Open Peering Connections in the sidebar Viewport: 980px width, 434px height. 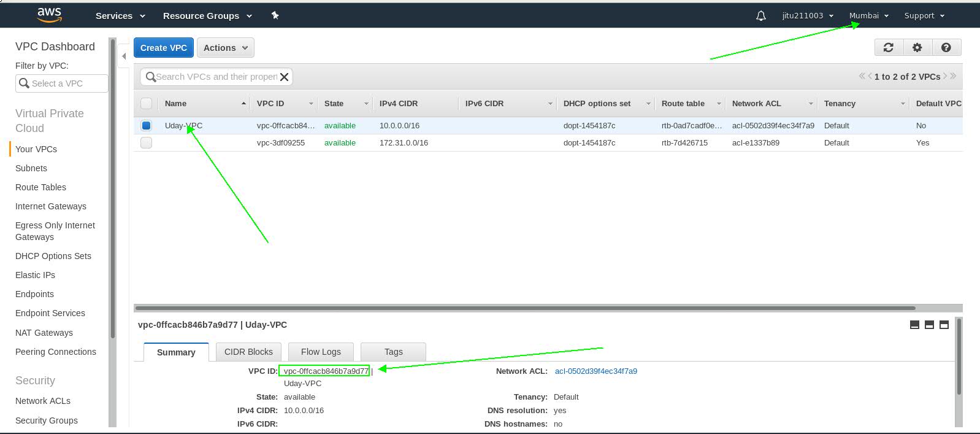56,352
